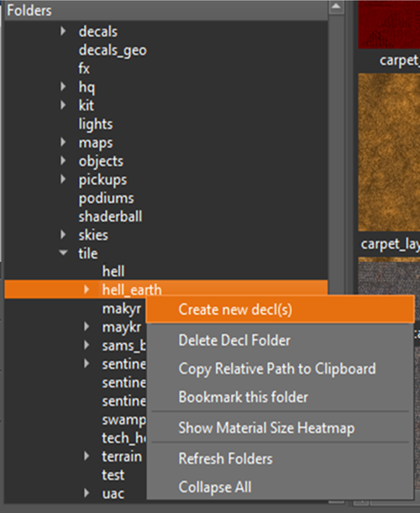Select the hq folder
Screen dimensions: 420x513
(x=87, y=87)
